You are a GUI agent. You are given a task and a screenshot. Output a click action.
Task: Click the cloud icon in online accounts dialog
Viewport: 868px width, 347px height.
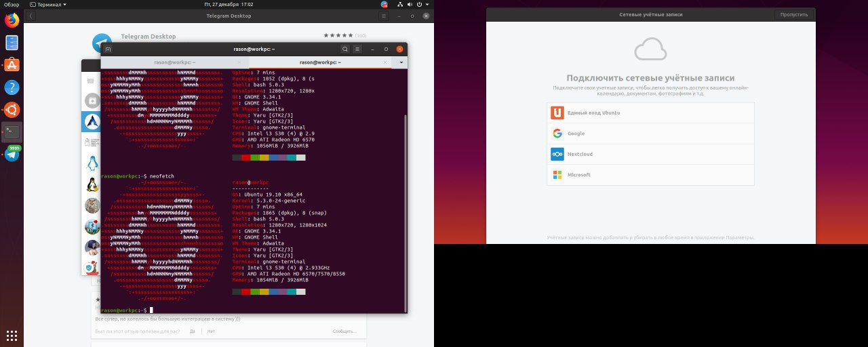pos(650,50)
